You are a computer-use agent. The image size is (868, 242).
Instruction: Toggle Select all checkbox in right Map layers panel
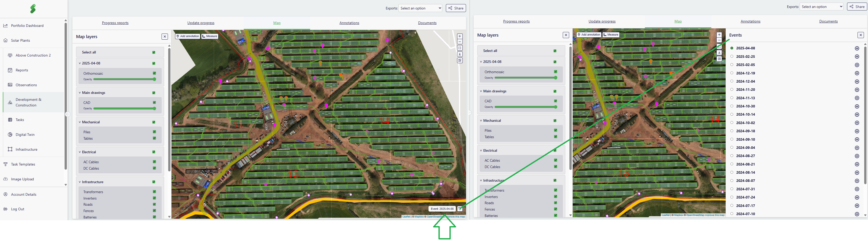[x=555, y=51]
